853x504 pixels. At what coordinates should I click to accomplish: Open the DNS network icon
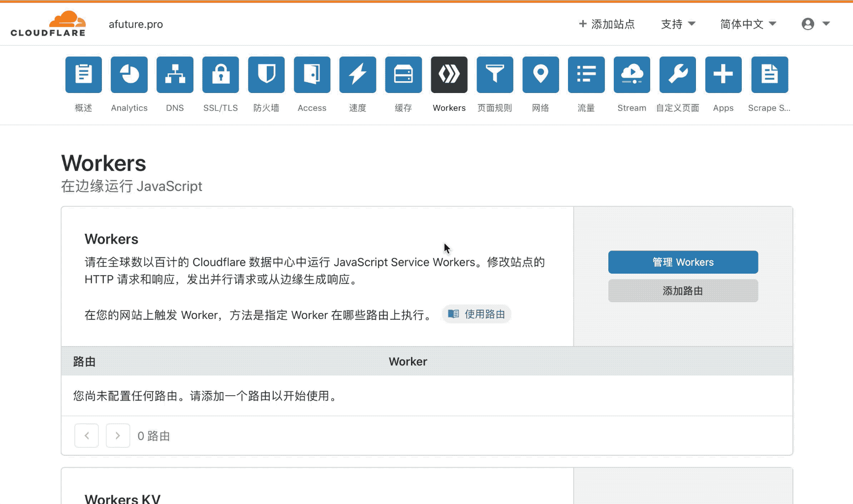pos(175,75)
